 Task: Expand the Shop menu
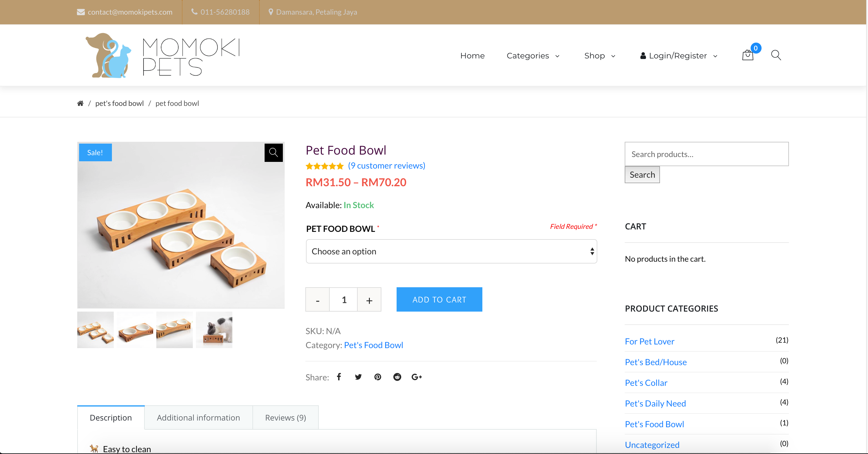(600, 56)
